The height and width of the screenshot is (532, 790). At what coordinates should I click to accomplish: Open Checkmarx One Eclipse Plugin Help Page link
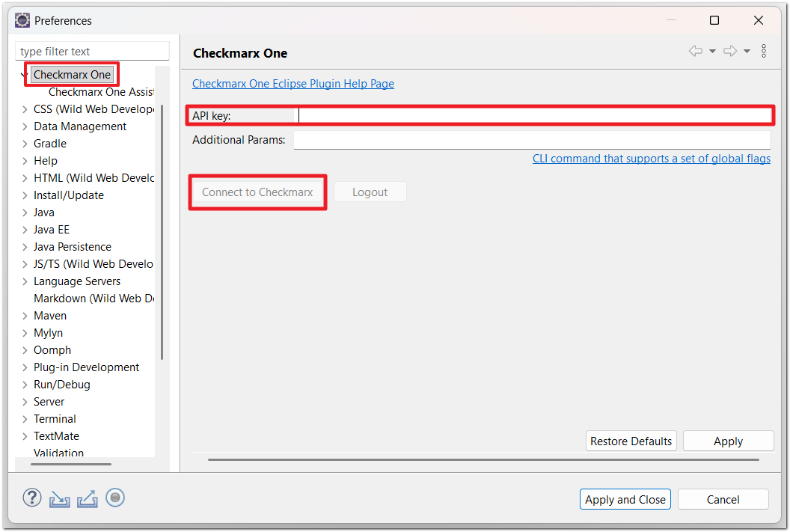293,84
